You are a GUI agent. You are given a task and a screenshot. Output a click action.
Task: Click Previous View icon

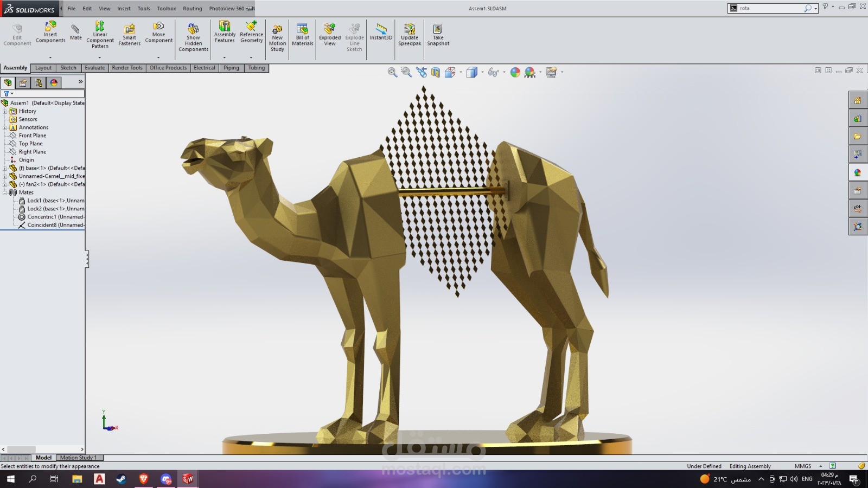(421, 72)
